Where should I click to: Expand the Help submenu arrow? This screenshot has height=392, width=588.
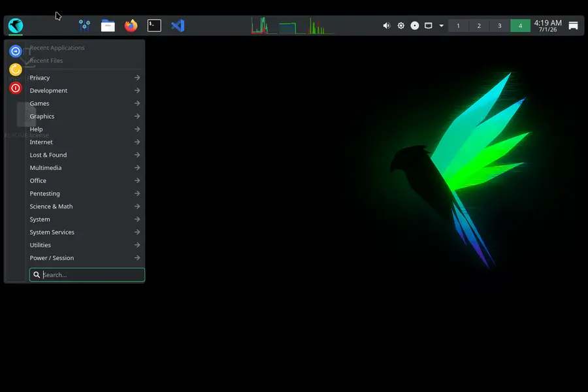pyautogui.click(x=137, y=129)
